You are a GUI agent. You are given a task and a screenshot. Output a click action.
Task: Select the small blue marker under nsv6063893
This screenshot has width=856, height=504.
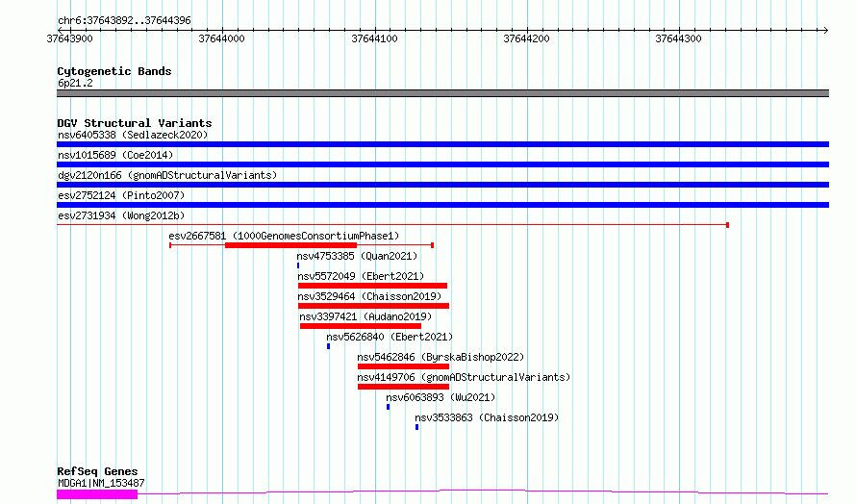389,407
